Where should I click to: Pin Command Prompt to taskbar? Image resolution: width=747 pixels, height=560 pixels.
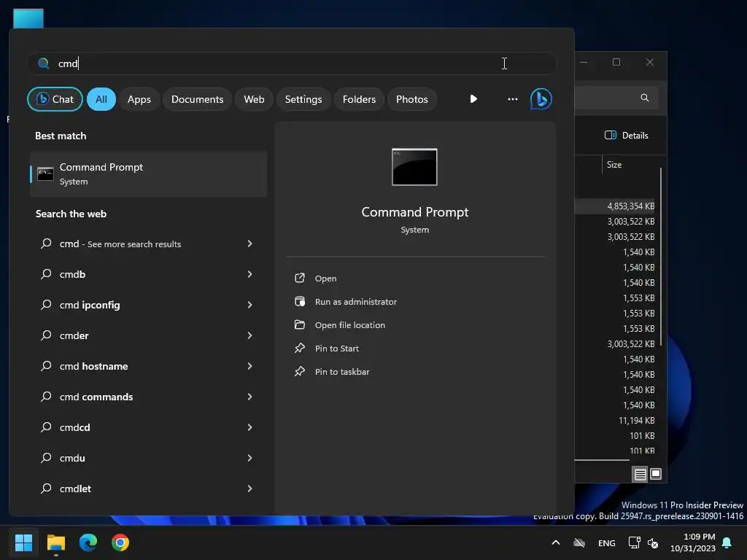point(342,372)
